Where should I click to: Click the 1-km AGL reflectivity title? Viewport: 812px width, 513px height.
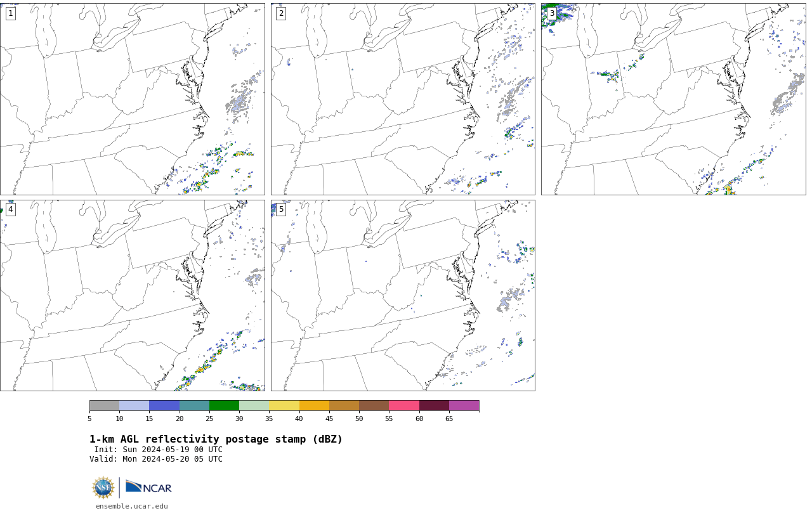tap(216, 439)
